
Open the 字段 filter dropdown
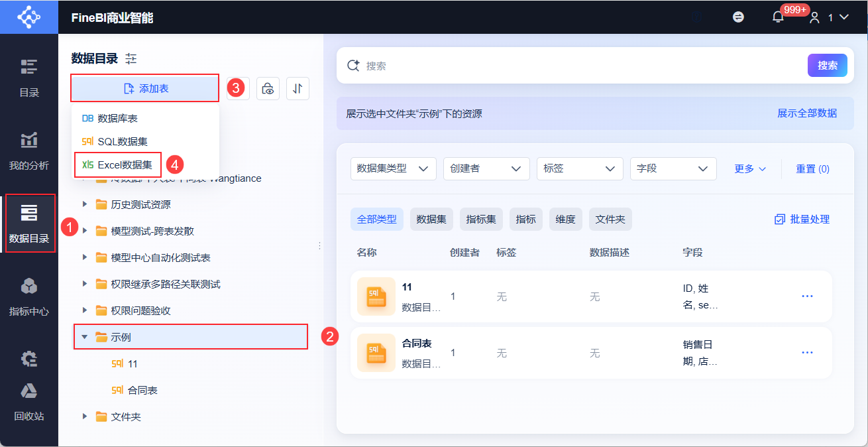point(673,168)
